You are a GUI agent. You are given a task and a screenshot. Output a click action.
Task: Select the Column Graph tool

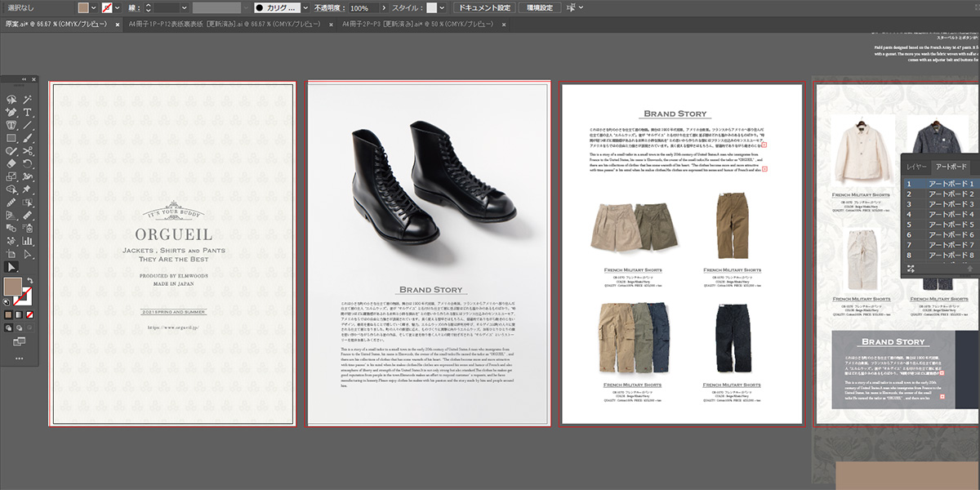click(27, 242)
